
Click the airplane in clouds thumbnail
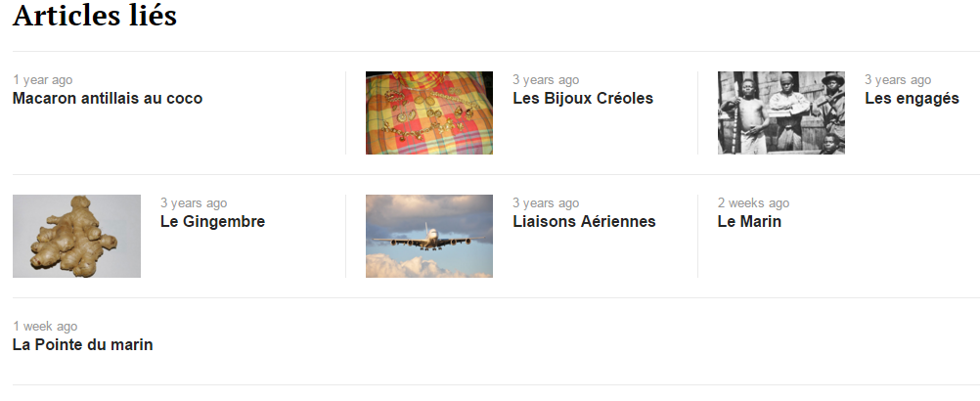[428, 236]
